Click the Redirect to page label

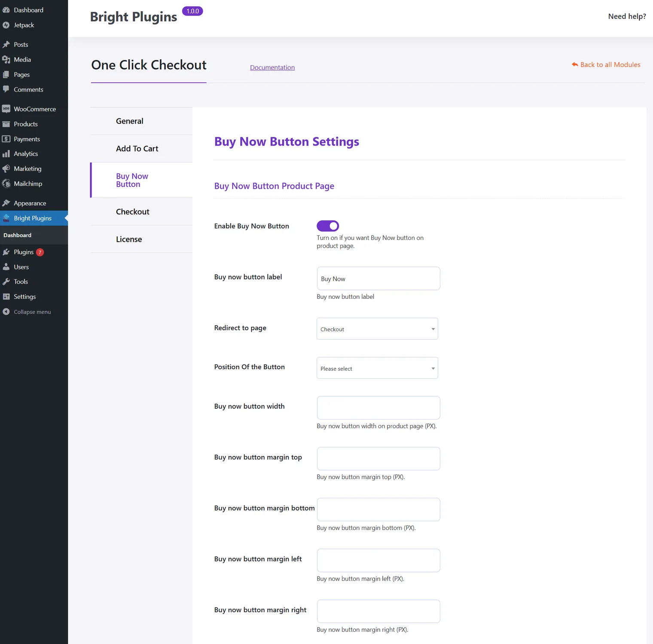coord(240,328)
